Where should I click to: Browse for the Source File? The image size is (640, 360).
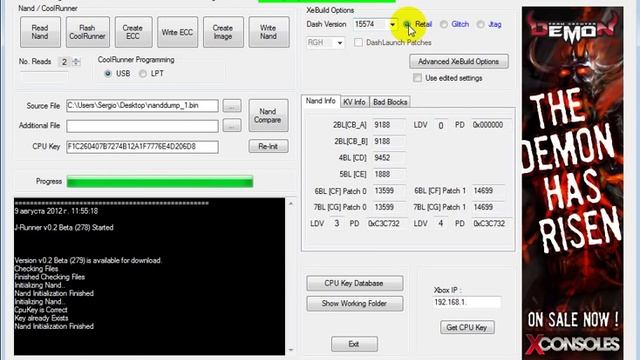pos(232,106)
